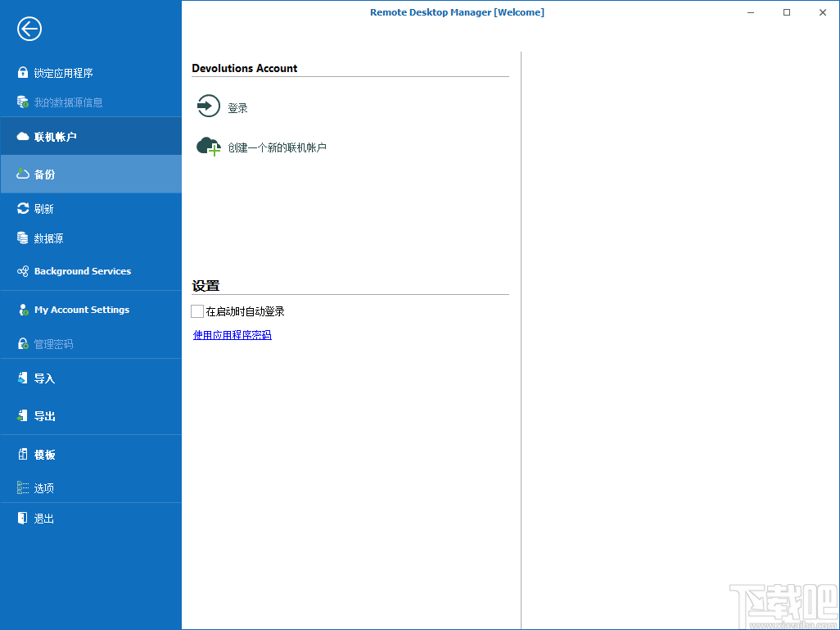Click the 我的数据源信息 data source info icon
Screen dimensions: 840x630
pos(23,102)
